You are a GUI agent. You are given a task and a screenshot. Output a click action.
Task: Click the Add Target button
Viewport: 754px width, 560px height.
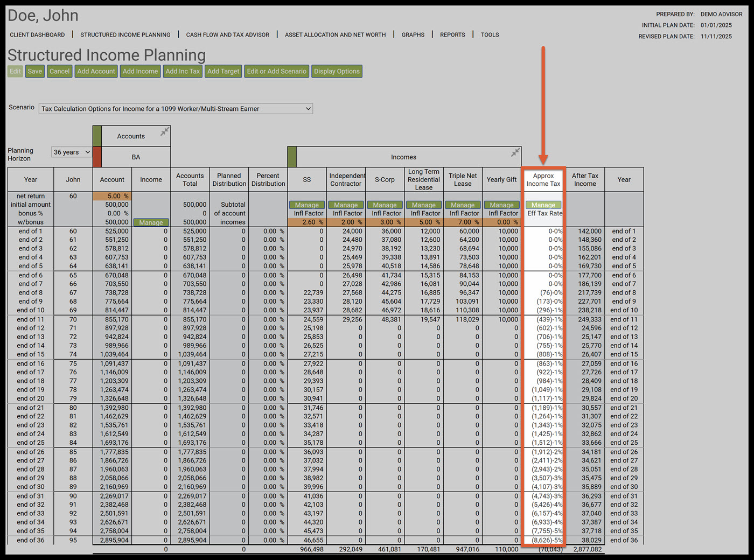tap(223, 72)
